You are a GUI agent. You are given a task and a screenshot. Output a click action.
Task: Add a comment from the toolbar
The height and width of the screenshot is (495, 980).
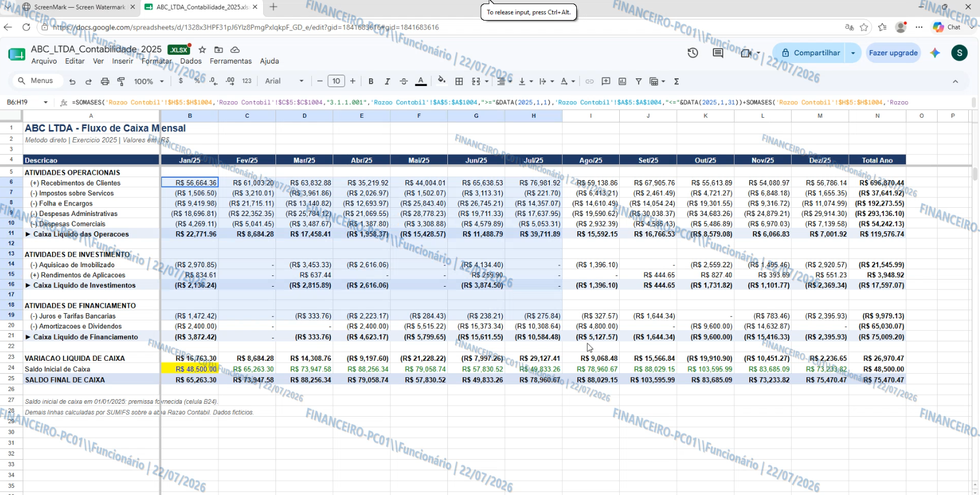(606, 81)
